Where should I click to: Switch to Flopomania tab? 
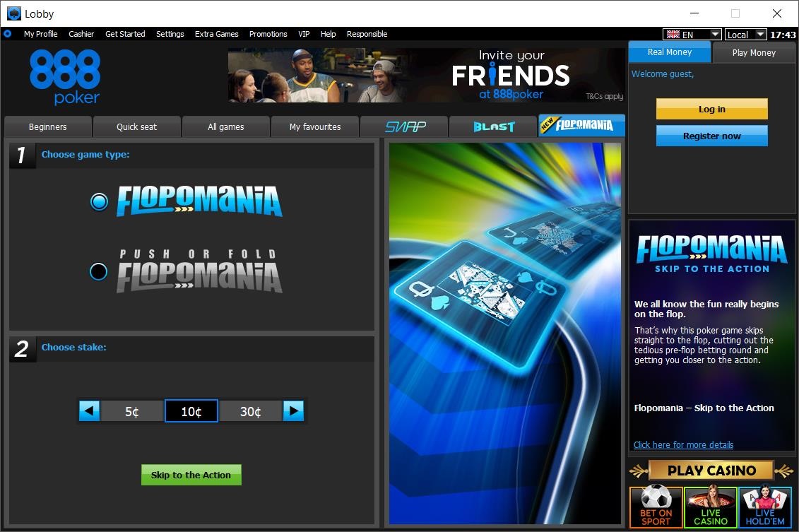(582, 126)
